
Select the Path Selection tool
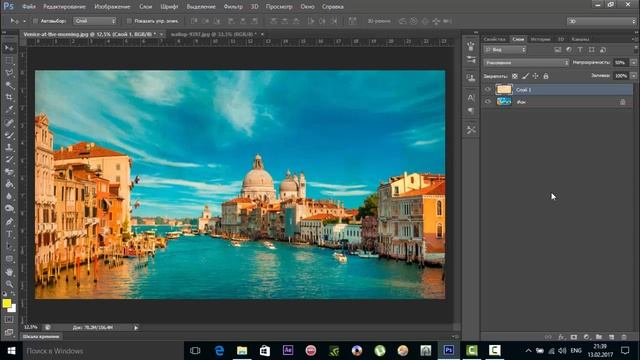9,246
